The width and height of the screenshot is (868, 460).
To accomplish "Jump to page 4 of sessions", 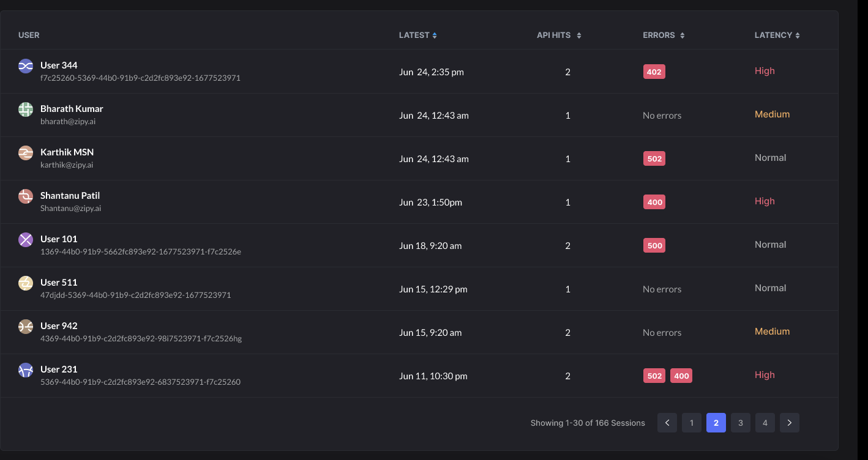I will (765, 423).
